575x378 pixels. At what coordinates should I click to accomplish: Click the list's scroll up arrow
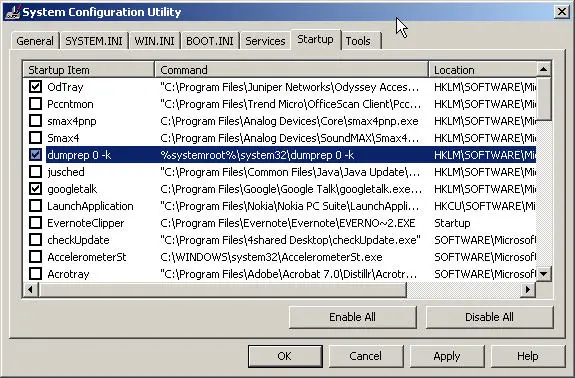[543, 69]
